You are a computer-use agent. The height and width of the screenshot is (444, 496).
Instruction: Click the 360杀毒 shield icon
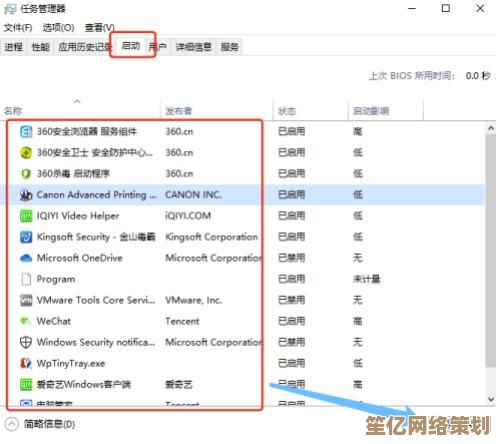click(26, 174)
